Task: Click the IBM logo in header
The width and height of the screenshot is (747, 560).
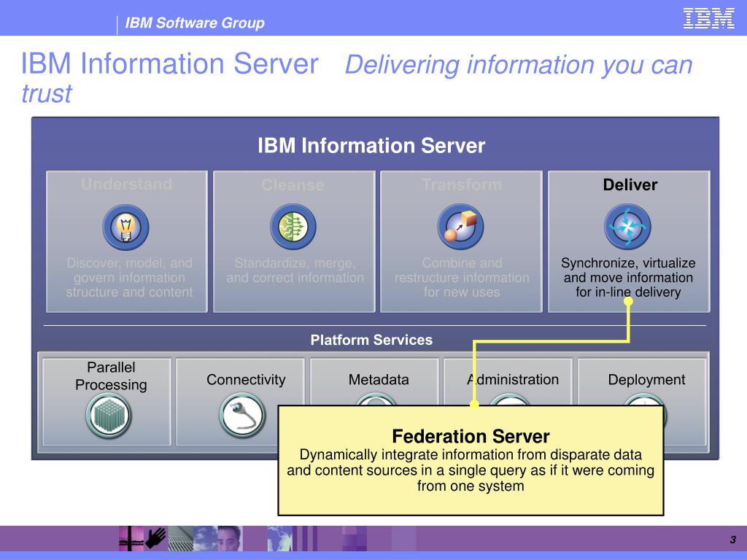Action: pos(708,18)
